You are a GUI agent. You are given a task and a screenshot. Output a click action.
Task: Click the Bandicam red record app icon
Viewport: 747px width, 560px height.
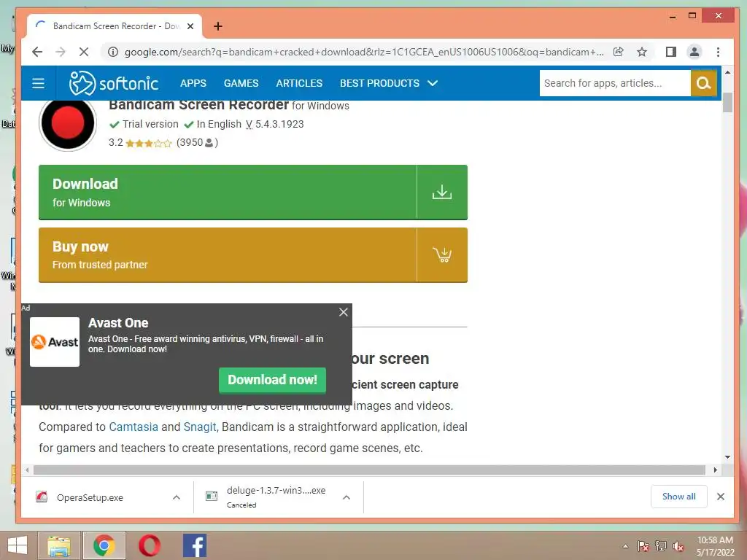(68, 123)
